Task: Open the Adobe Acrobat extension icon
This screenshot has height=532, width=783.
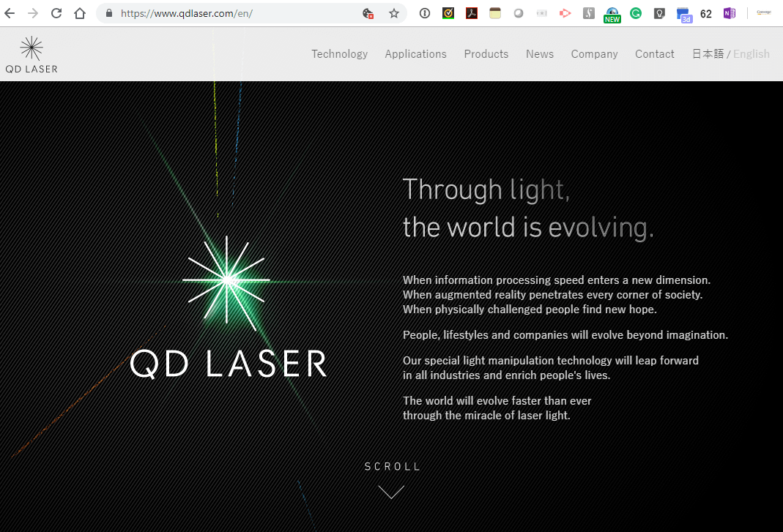Action: pos(472,13)
